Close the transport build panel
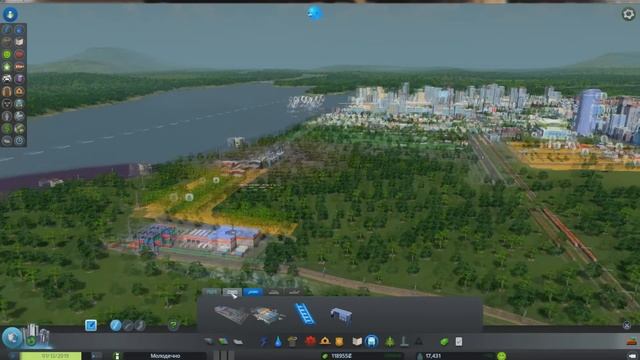 [627, 325]
